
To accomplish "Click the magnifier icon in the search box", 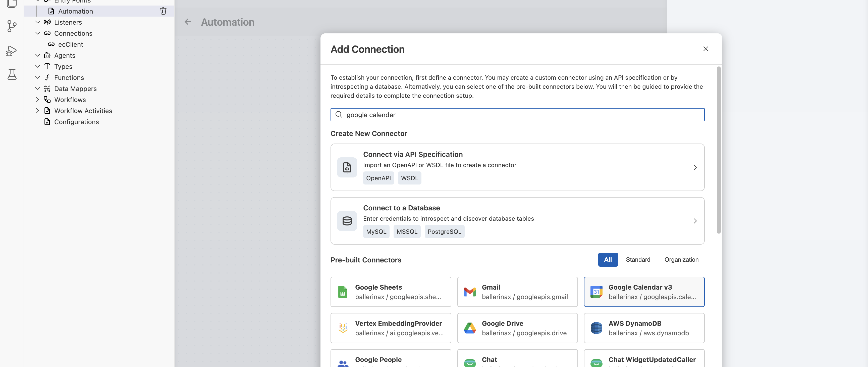I will point(339,115).
